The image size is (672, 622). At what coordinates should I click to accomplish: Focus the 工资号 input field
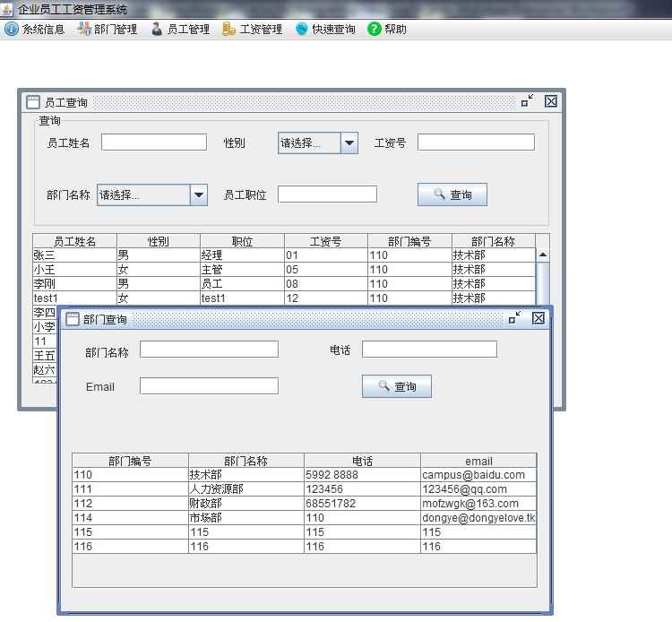pyautogui.click(x=476, y=143)
